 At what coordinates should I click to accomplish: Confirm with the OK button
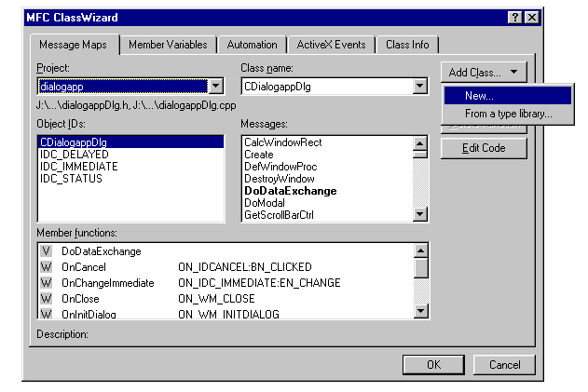pyautogui.click(x=433, y=365)
